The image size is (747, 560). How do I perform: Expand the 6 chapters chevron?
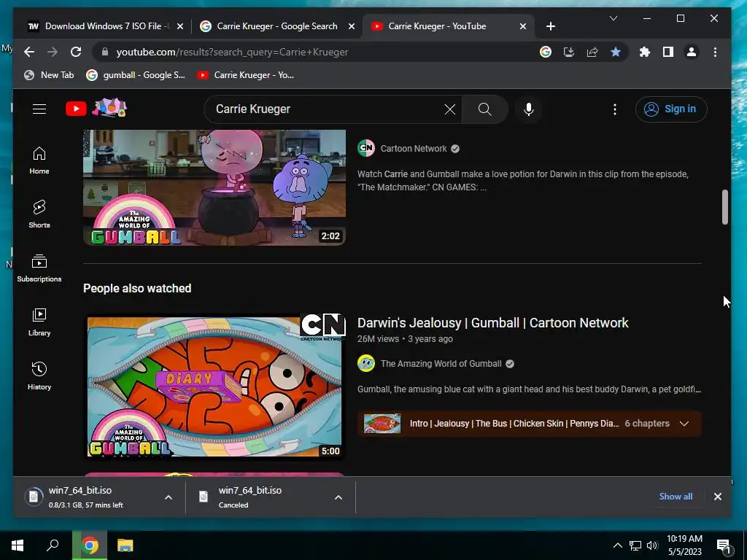click(684, 424)
